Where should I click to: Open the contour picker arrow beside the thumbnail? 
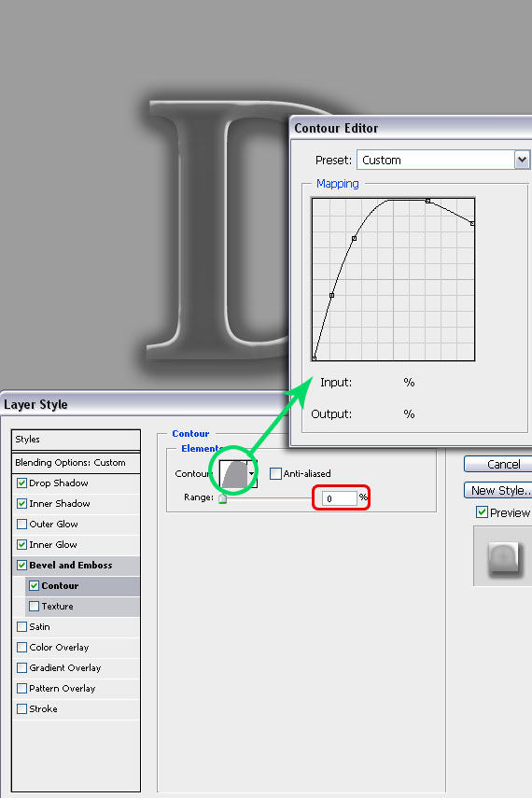pos(251,474)
